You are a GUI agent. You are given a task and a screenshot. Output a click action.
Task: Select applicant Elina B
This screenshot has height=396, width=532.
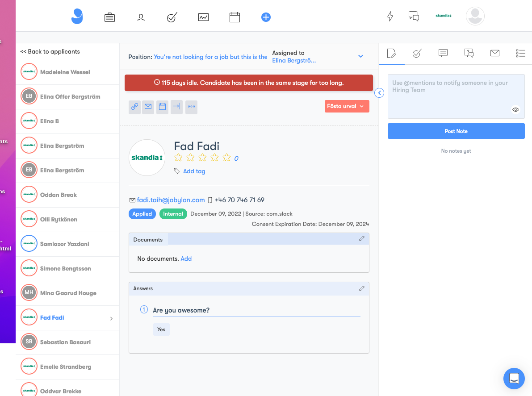(x=67, y=121)
